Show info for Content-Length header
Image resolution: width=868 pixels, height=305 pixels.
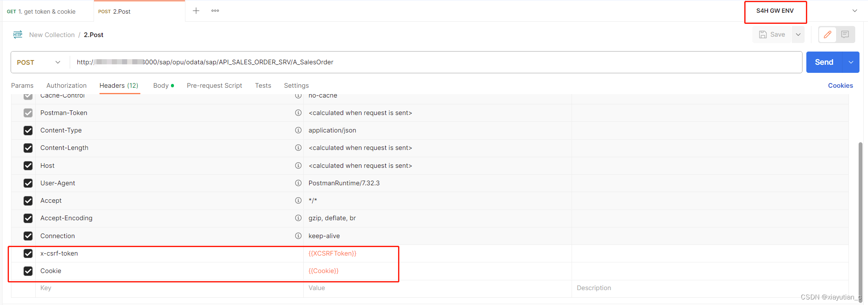coord(298,148)
